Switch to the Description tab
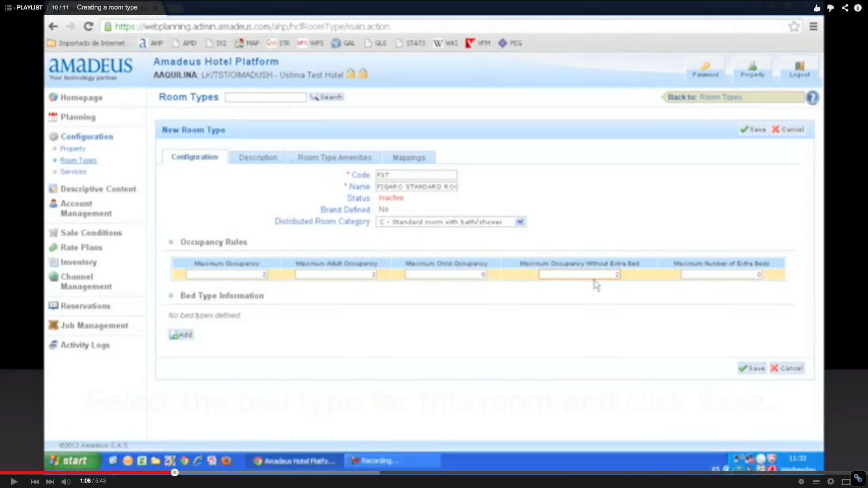The image size is (868, 488). [x=258, y=157]
